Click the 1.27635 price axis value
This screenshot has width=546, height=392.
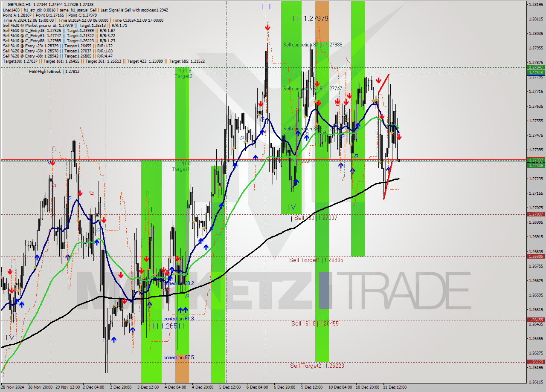tap(536, 106)
